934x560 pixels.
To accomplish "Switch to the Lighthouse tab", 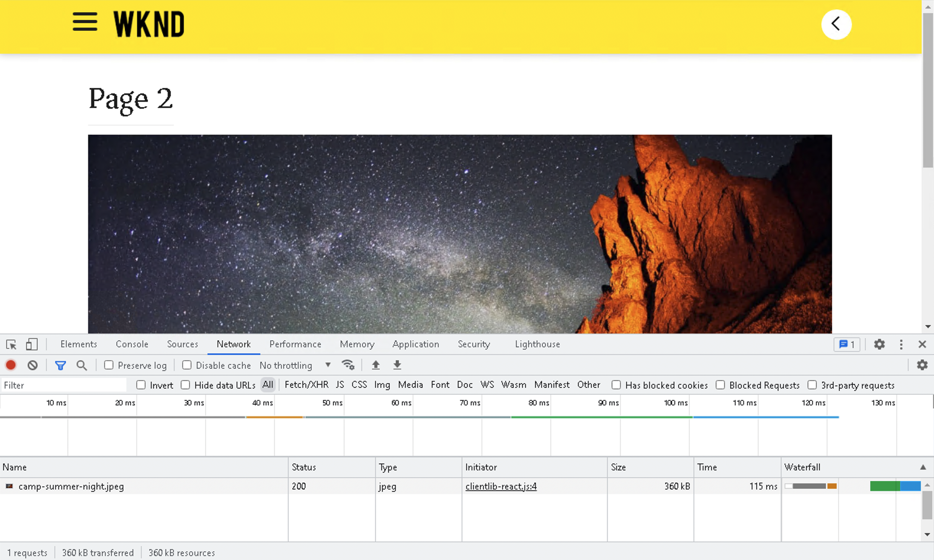I will [537, 344].
